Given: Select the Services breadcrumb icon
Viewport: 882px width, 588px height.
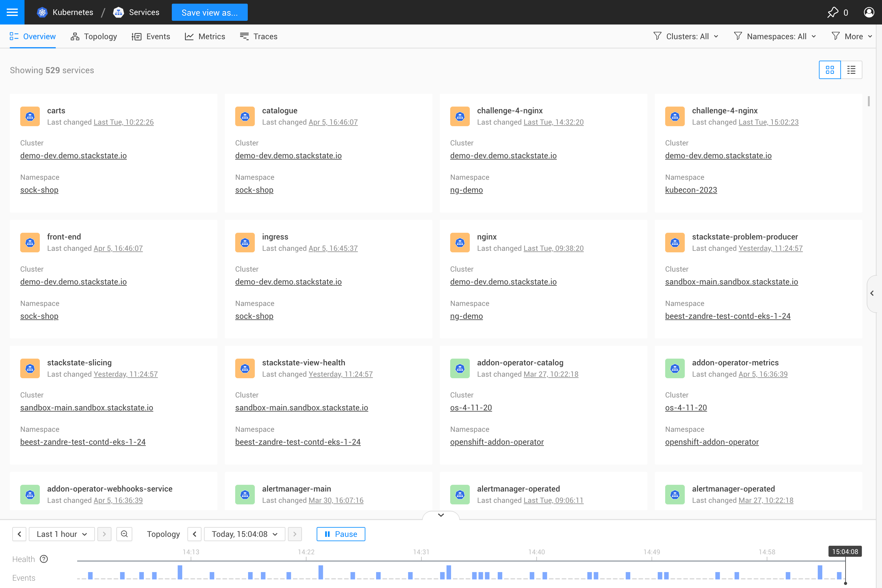Looking at the screenshot, I should click(119, 12).
